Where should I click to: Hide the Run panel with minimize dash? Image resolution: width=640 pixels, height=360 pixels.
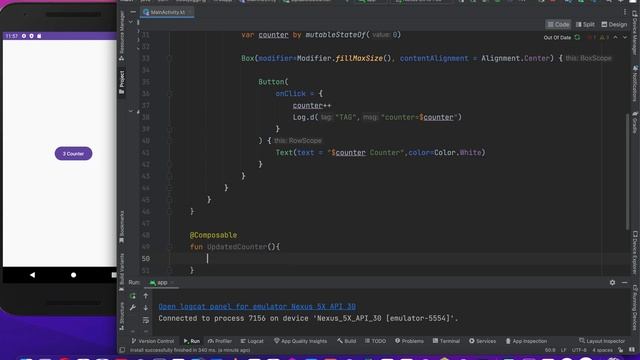(624, 282)
